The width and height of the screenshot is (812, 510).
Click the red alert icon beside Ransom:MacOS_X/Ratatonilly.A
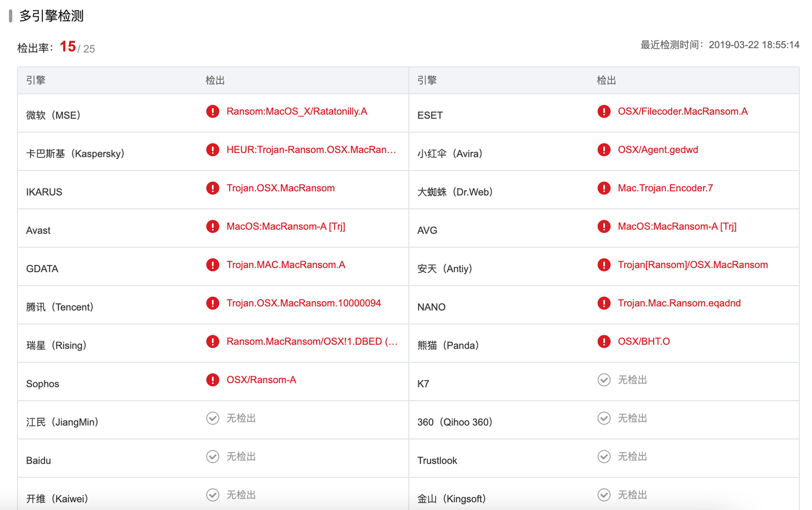click(213, 111)
